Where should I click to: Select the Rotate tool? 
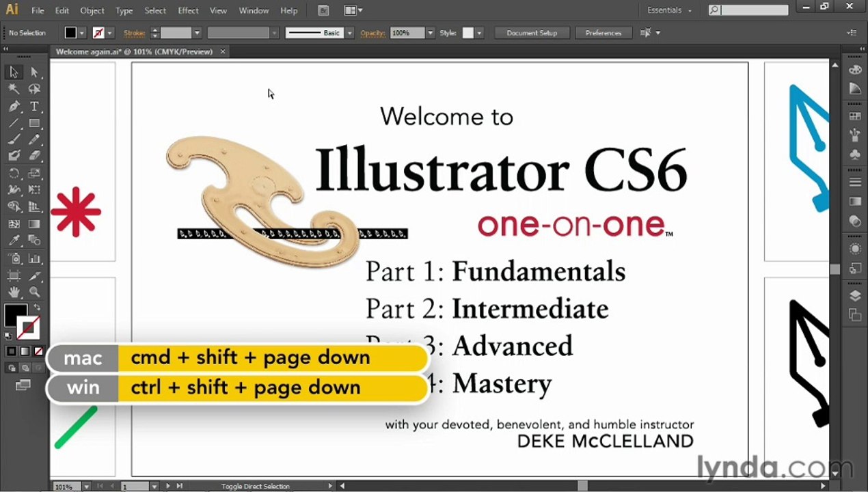14,174
